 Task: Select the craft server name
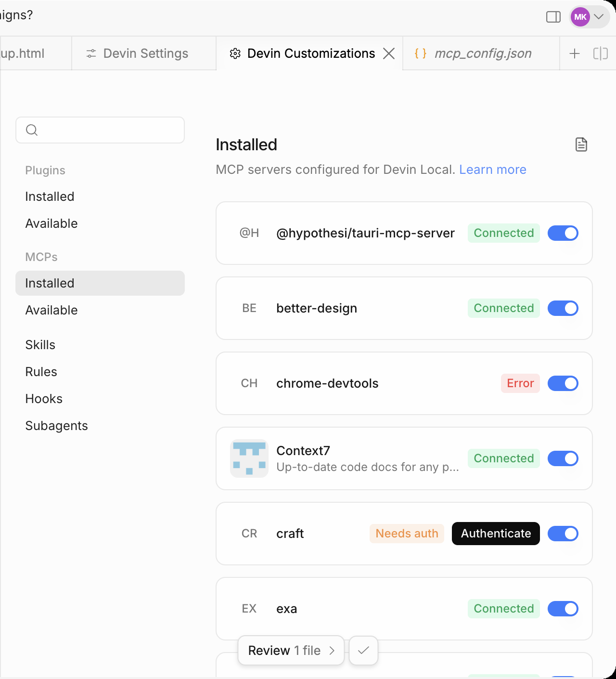[290, 534]
